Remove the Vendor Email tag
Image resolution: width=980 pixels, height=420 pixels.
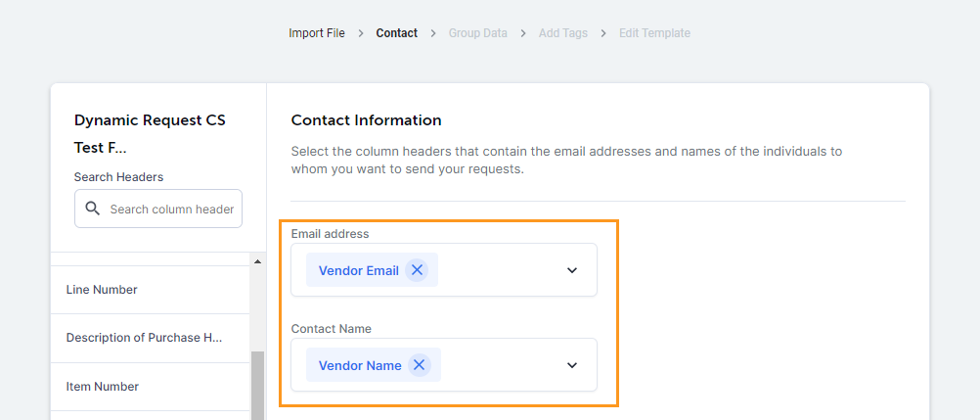[x=417, y=270]
